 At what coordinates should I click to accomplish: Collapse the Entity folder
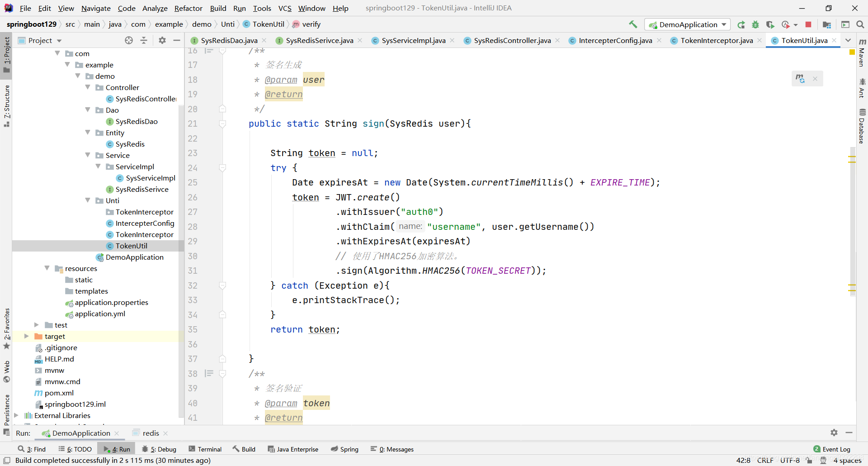coord(88,133)
